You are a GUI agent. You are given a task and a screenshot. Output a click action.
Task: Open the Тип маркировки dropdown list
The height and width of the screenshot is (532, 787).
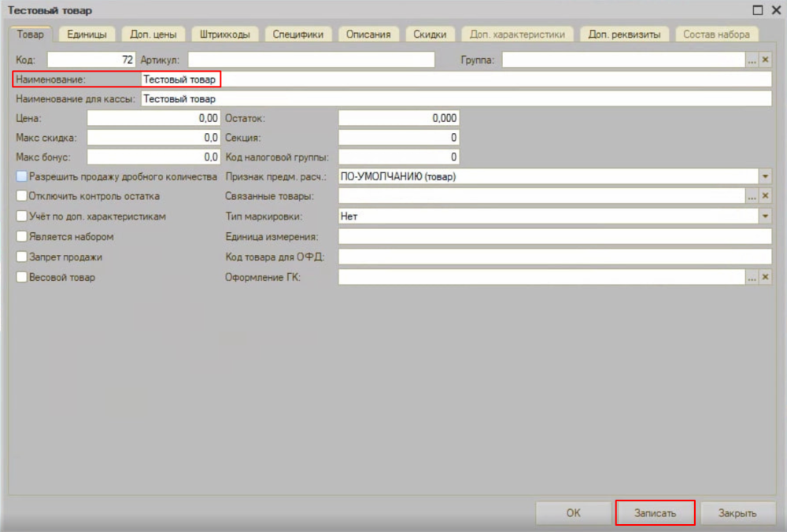click(x=765, y=216)
